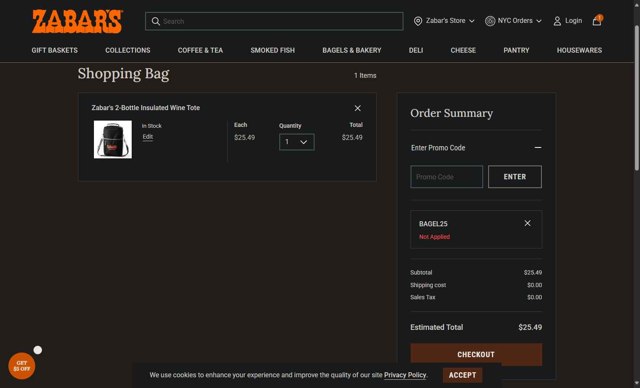Open Cheese menu
640x388 pixels.
[463, 50]
